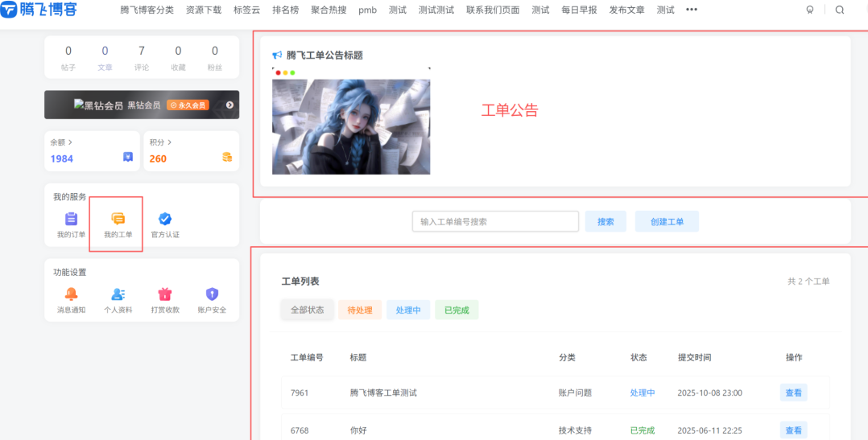Click the 余额 wallet icon
868x440 pixels.
(x=128, y=157)
